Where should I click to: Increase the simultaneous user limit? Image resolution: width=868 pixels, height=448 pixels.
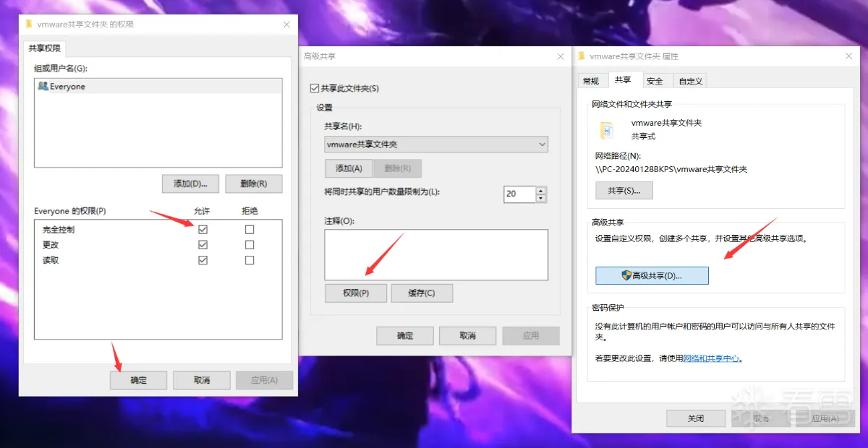tap(541, 190)
